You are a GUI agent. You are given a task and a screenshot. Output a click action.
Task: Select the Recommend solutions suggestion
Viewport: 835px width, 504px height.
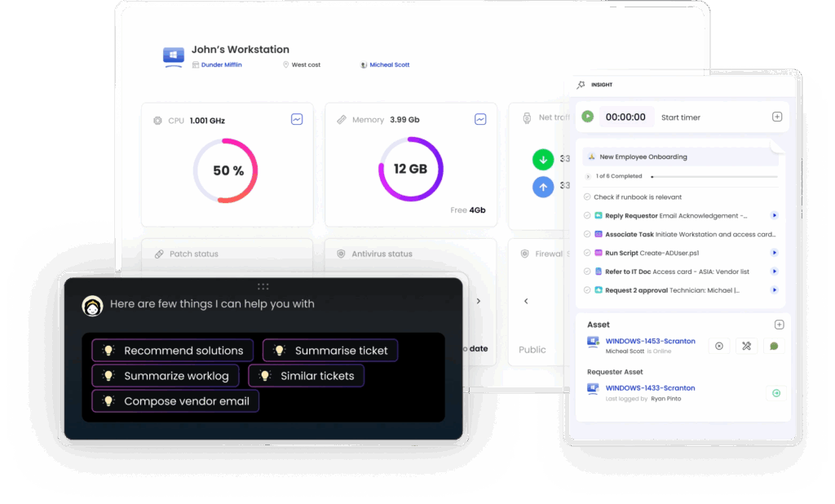(173, 351)
